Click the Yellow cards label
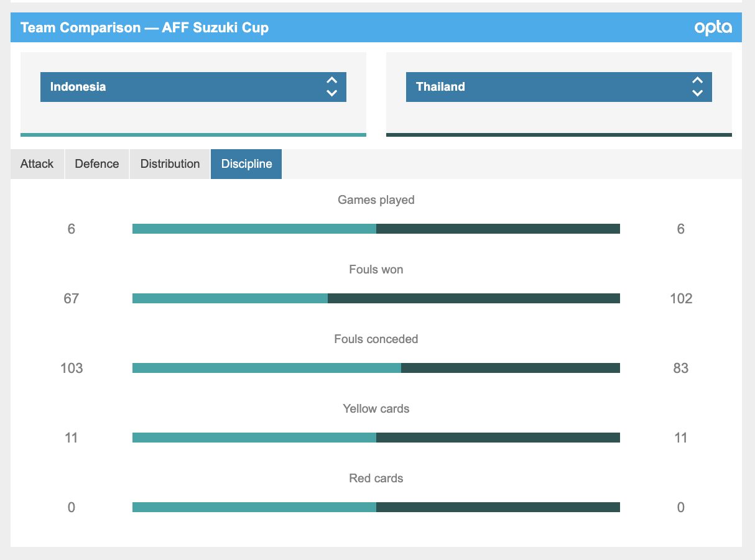Viewport: 755px width, 560px height. tap(376, 409)
